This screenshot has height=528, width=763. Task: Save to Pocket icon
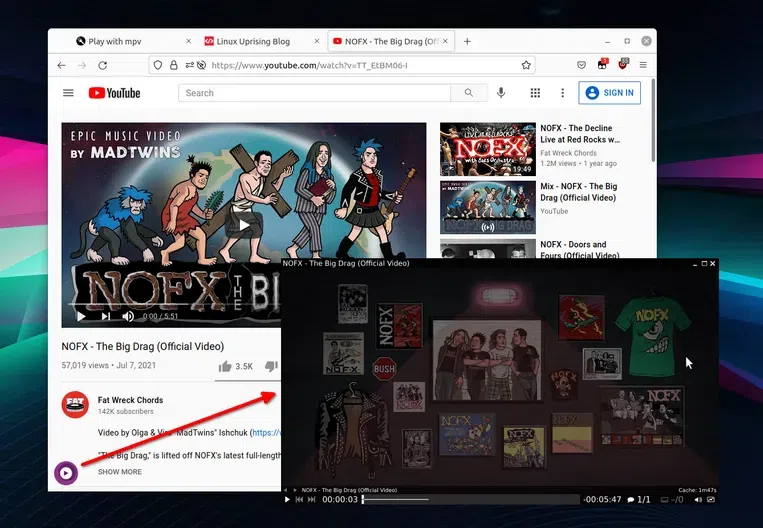[581, 65]
